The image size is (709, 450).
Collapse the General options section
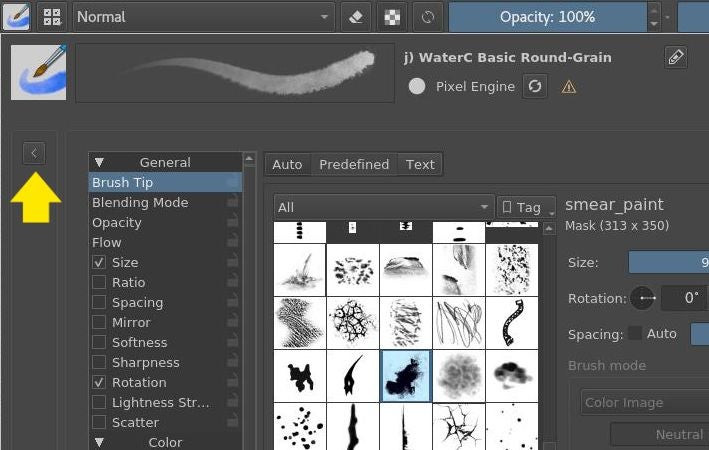pos(99,162)
